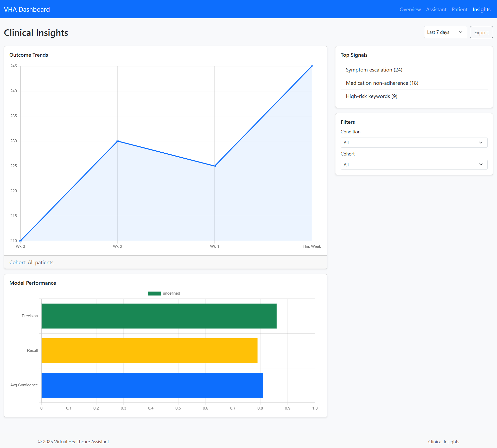Click the Wk-1 data point at 225

[215, 166]
